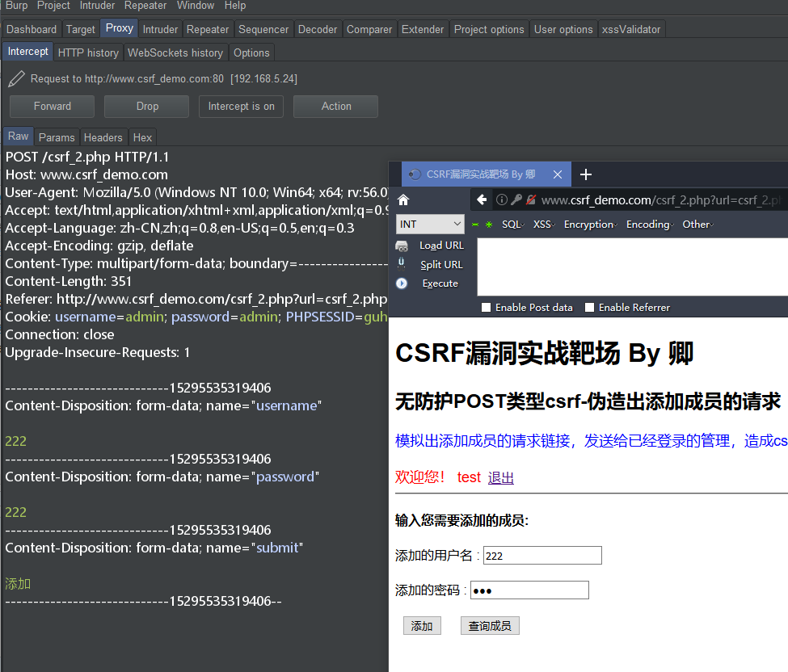The width and height of the screenshot is (788, 672).
Task: Switch to the User options tab
Action: (x=563, y=29)
